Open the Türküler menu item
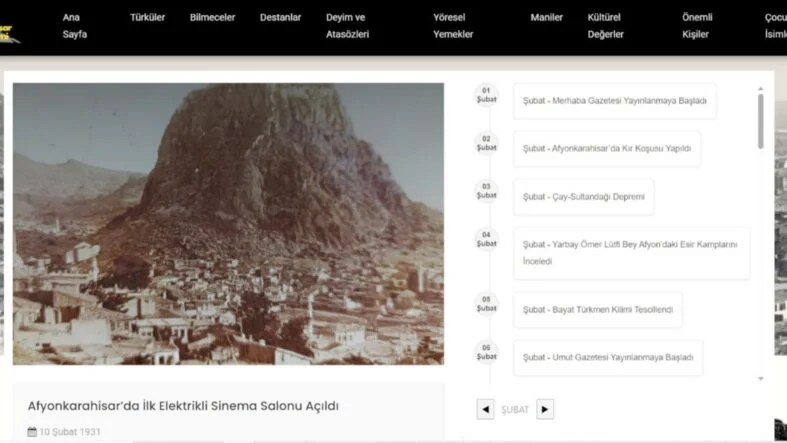The width and height of the screenshot is (787, 443). point(148,18)
